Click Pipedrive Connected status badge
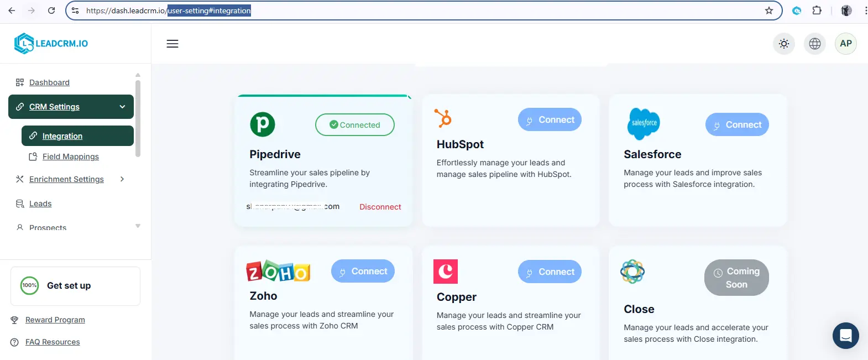Image resolution: width=868 pixels, height=360 pixels. [355, 124]
